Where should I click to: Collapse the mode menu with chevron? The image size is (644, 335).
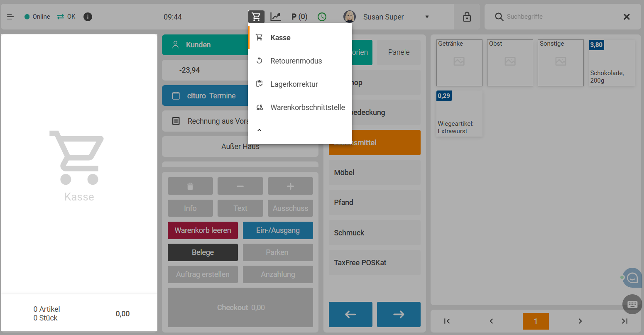point(259,130)
